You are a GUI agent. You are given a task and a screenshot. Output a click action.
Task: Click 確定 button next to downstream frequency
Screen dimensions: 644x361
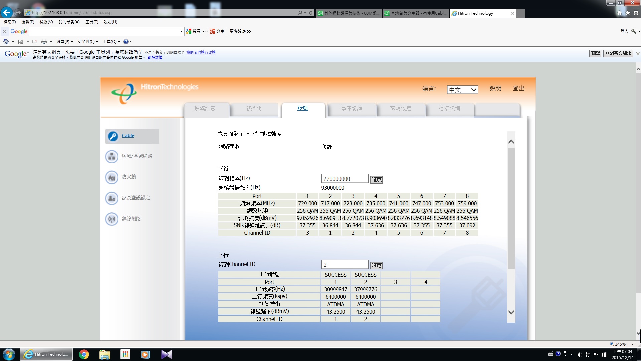[x=376, y=179]
